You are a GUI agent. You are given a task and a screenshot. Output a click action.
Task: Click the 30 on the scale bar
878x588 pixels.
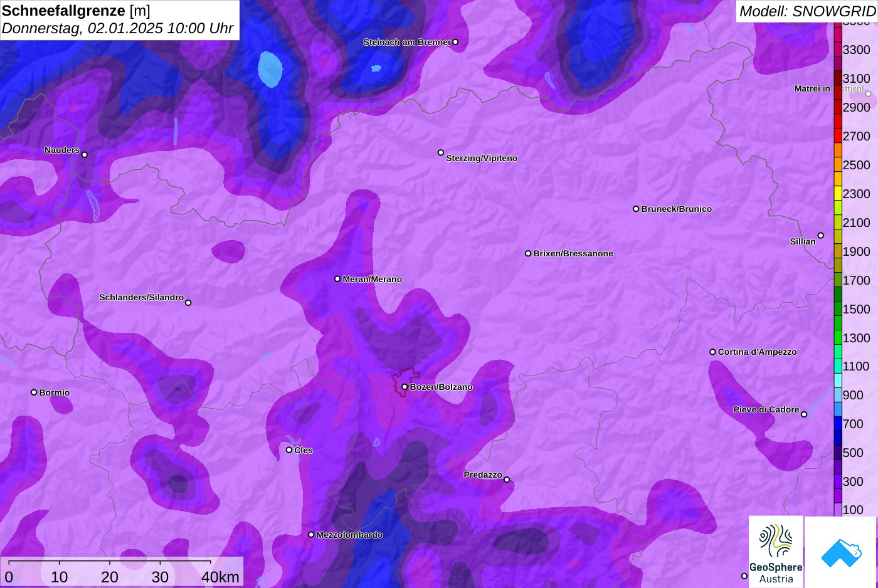point(160,577)
